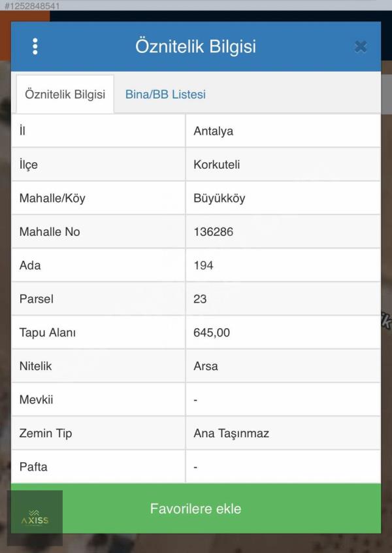The height and width of the screenshot is (553, 392).
Task: Click the listing ID #1252848541 text
Action: 32,6
